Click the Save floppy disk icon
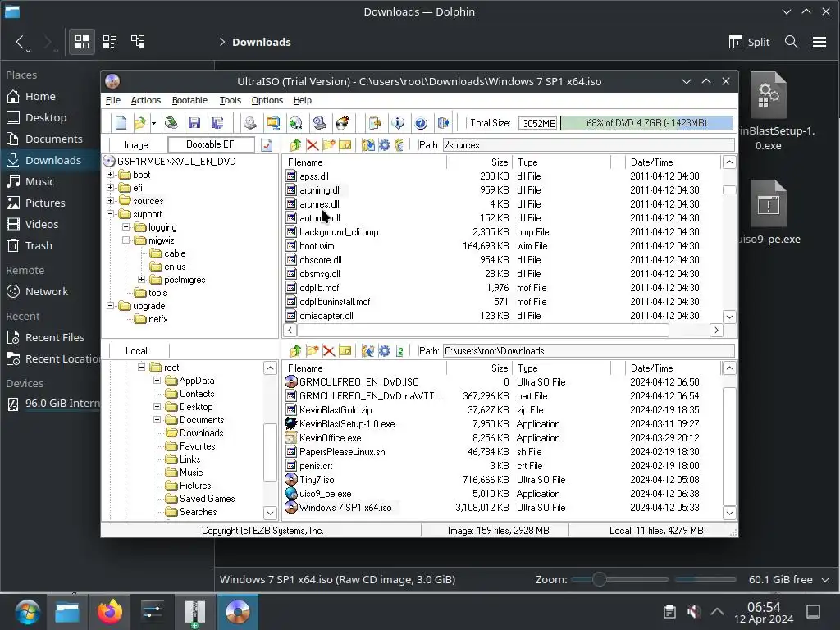Screen dimensions: 840x630 (194, 123)
